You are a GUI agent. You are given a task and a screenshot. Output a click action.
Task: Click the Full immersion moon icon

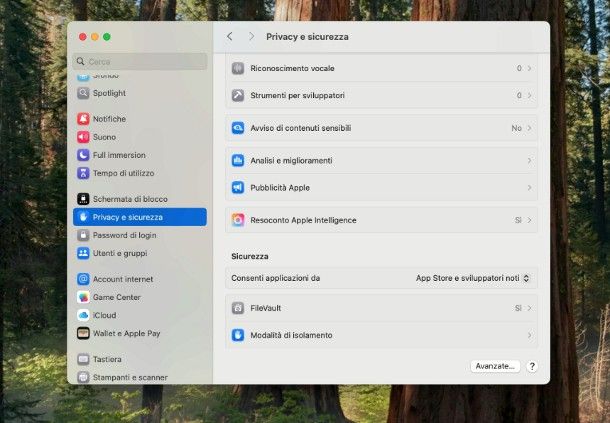[x=83, y=155]
